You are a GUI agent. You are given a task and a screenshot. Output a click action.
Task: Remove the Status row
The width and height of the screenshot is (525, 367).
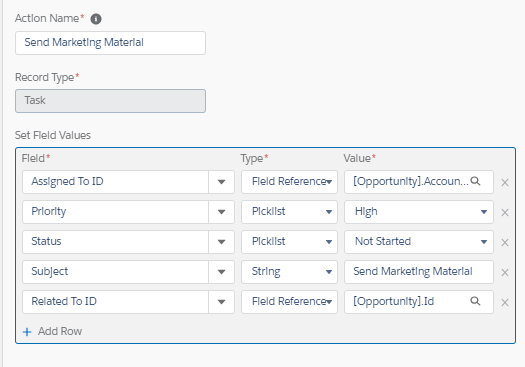[505, 242]
